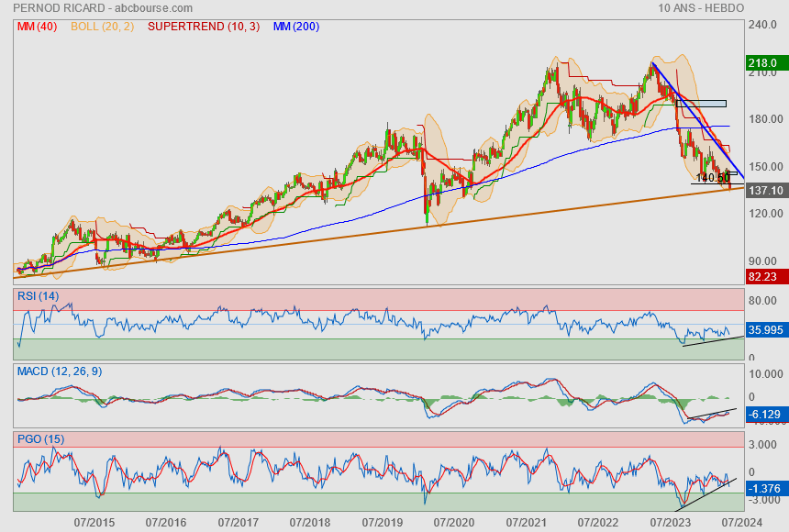Select the MM (40) legend label
The image size is (789, 532).
[38, 27]
